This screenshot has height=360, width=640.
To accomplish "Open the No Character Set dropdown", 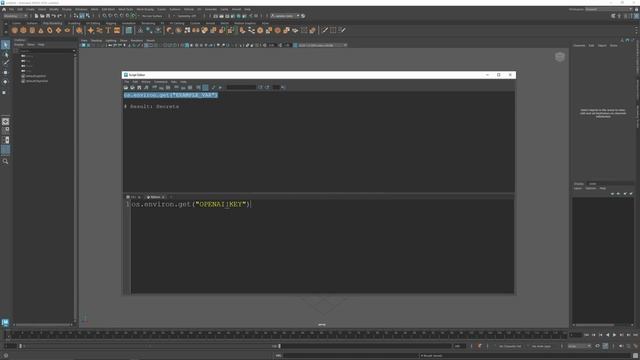I will tap(510, 346).
